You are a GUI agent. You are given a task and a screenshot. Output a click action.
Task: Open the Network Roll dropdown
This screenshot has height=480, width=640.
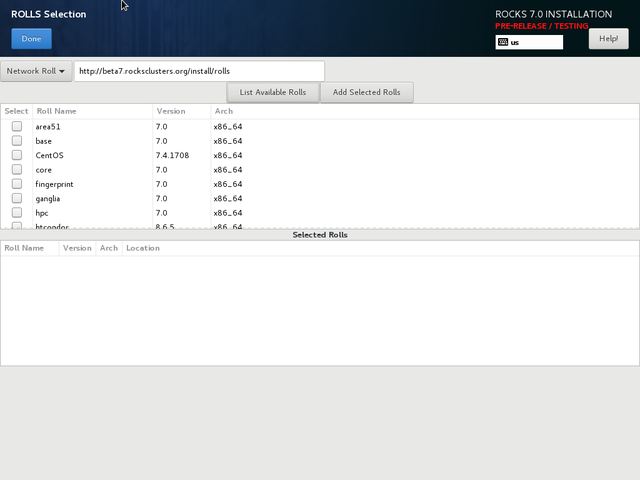(x=36, y=71)
